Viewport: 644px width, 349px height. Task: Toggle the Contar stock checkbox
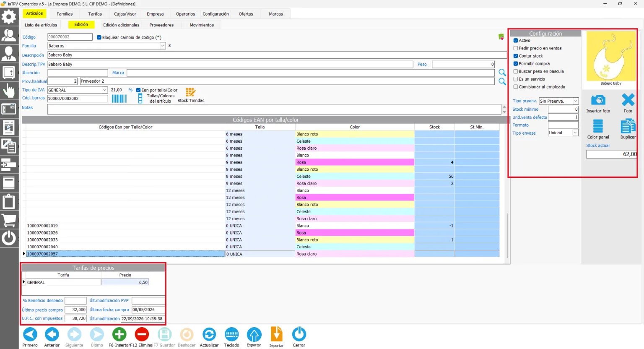(516, 56)
